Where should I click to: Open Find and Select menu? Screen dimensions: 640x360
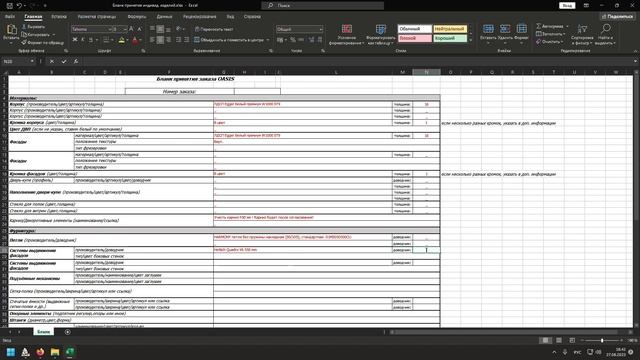[x=606, y=34]
